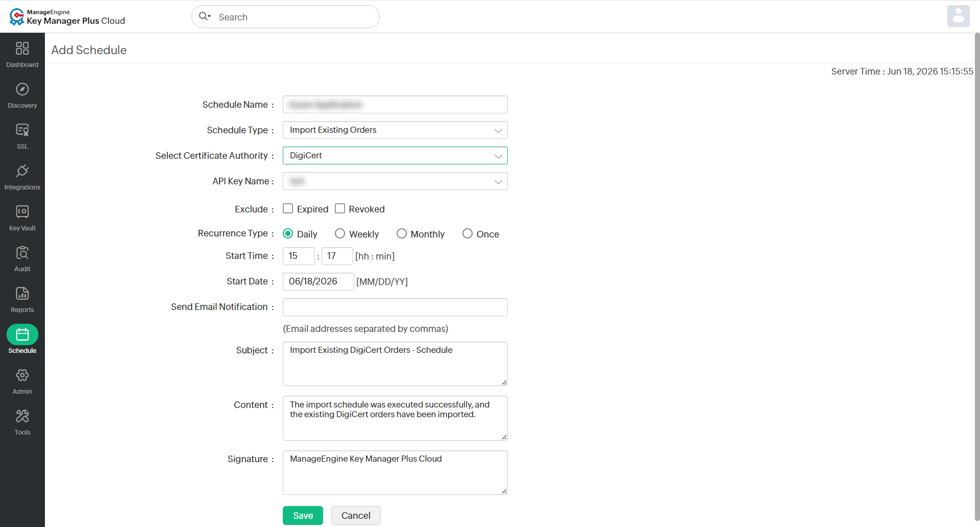This screenshot has height=527, width=980.
Task: Click the ManageEngine Key Manager Plus logo
Action: pos(67,16)
